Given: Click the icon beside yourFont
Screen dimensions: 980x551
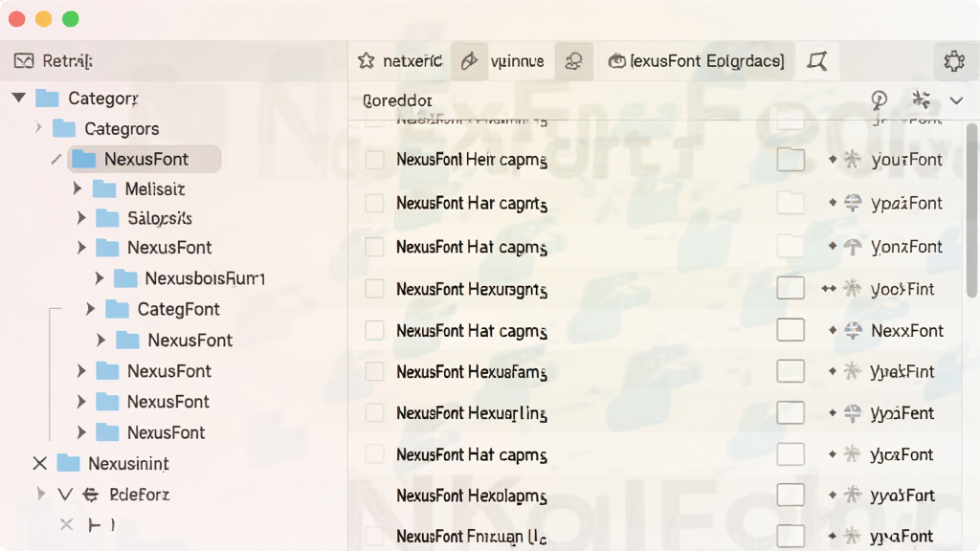Looking at the screenshot, I should click(852, 160).
